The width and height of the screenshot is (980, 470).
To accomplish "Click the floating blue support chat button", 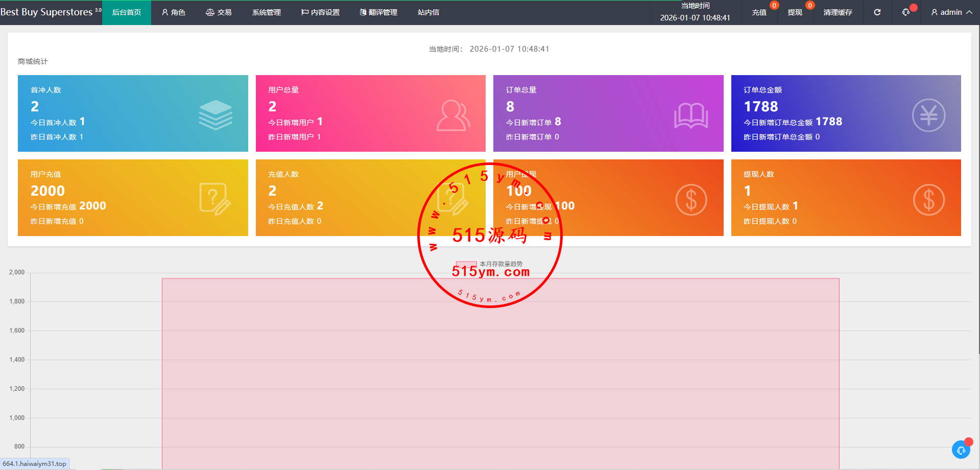I will [x=961, y=450].
